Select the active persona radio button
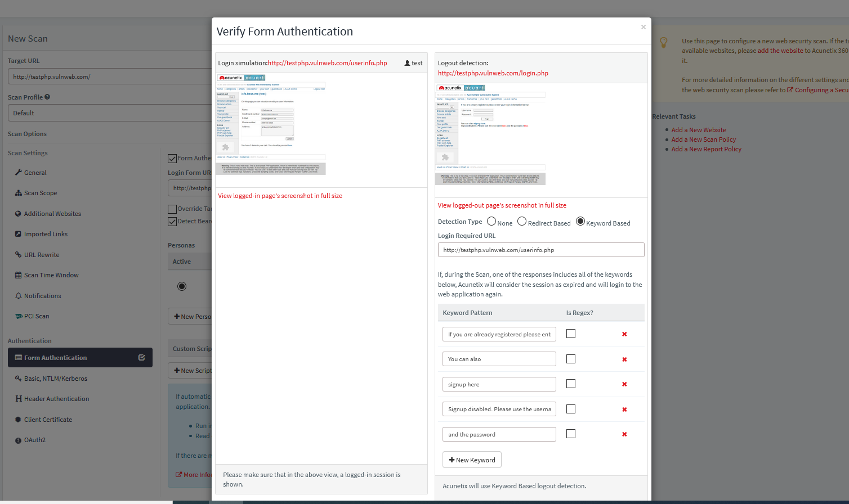The image size is (849, 504). [182, 286]
